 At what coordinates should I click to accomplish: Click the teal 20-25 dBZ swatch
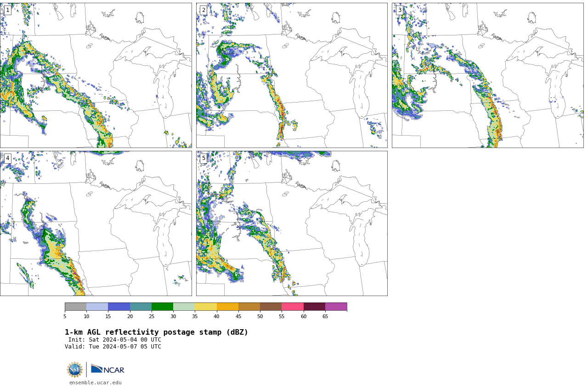pos(141,307)
